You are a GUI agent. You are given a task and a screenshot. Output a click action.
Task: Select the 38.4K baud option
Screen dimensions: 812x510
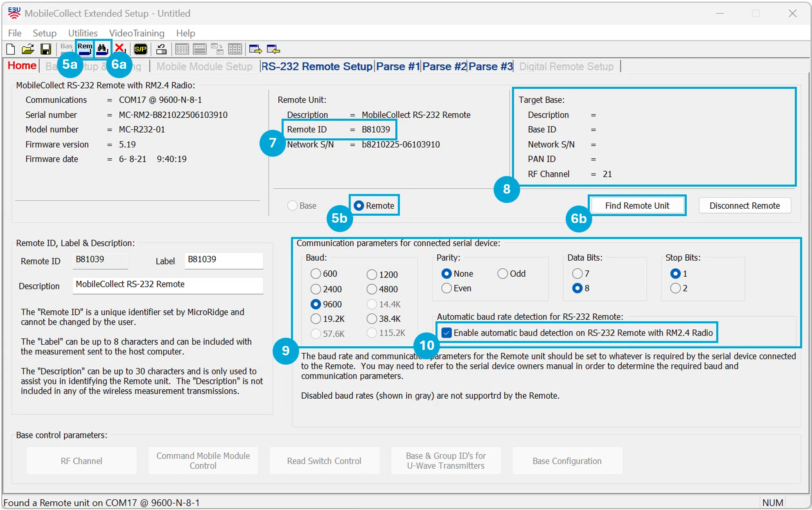(x=383, y=318)
